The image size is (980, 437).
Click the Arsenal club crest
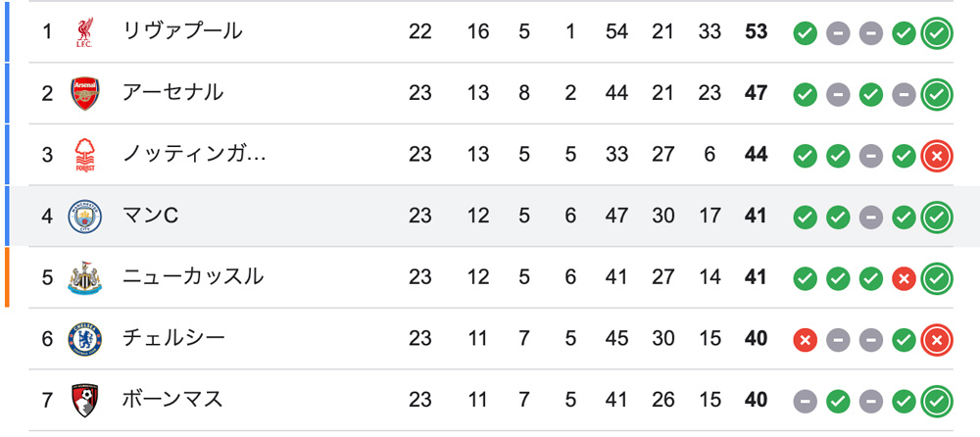84,93
